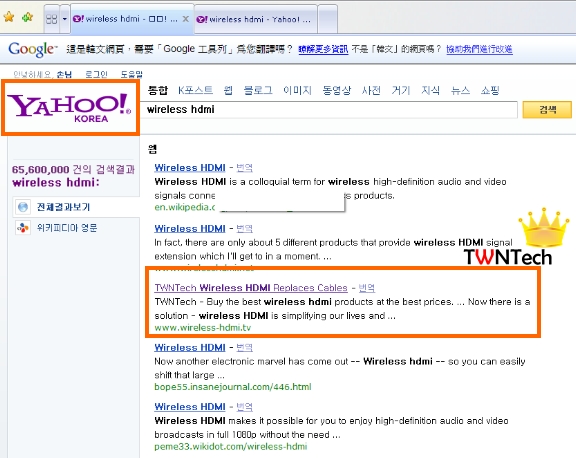Click the Google toolbar logo
Image resolution: width=576 pixels, height=458 pixels.
pyautogui.click(x=33, y=49)
